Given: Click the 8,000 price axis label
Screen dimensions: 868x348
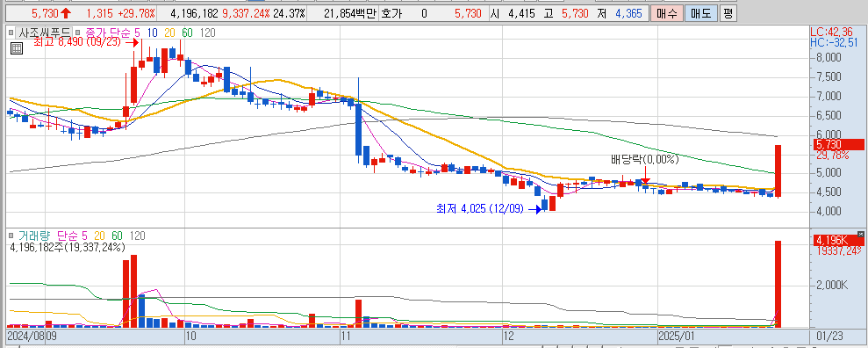Looking at the screenshot, I should (x=829, y=58).
